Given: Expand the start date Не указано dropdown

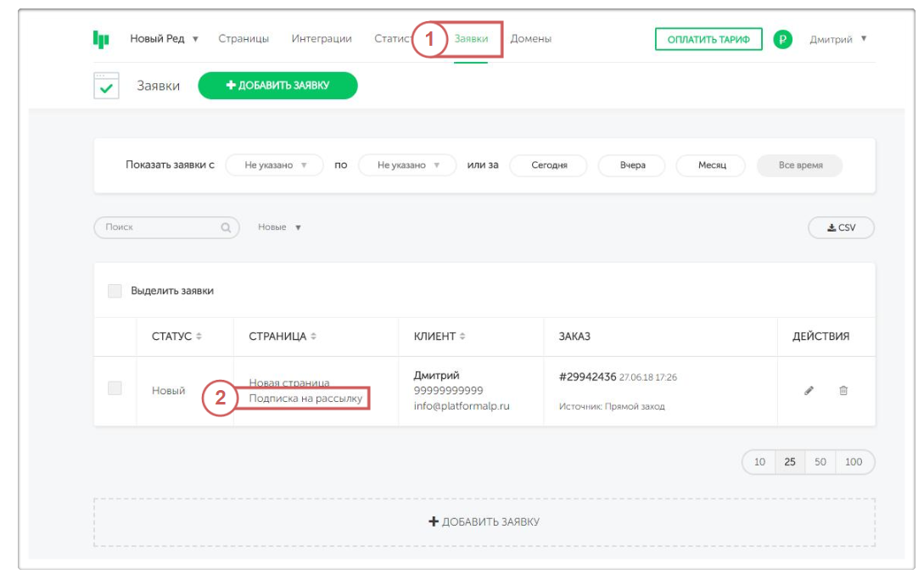Looking at the screenshot, I should 274,165.
